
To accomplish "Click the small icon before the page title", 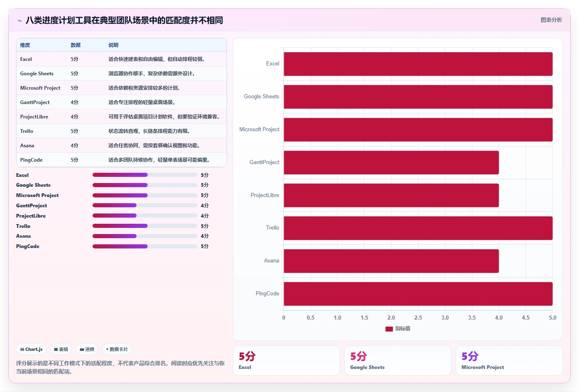I will point(19,21).
